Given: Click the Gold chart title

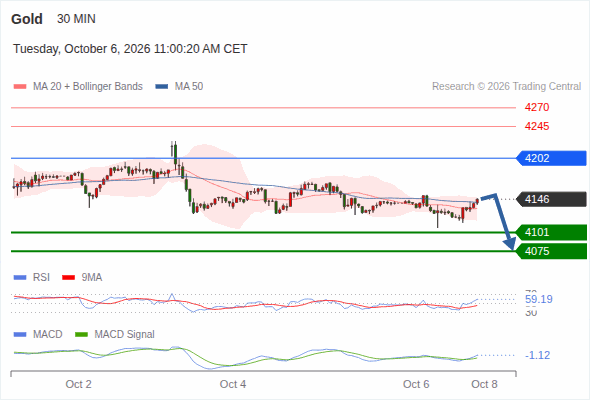Looking at the screenshot, I should tap(27, 19).
